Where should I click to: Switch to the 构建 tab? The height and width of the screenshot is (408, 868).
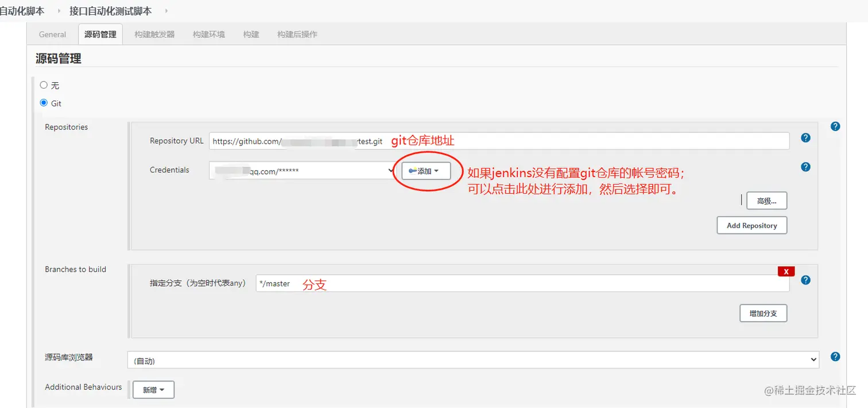pyautogui.click(x=251, y=34)
